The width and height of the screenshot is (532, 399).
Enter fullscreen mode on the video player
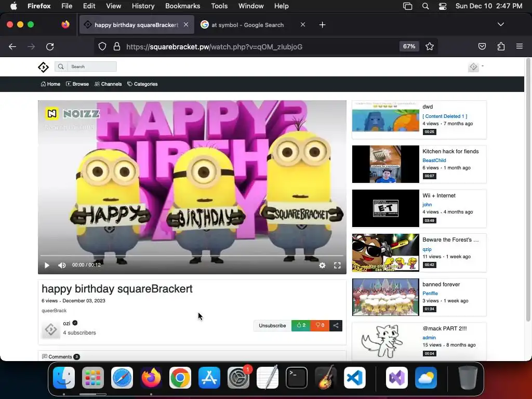(337, 265)
